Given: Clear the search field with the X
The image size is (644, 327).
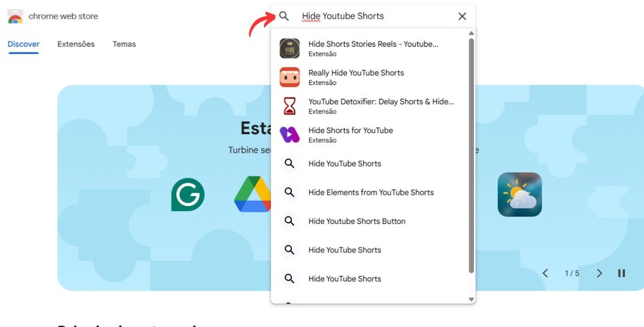Looking at the screenshot, I should tap(462, 16).
